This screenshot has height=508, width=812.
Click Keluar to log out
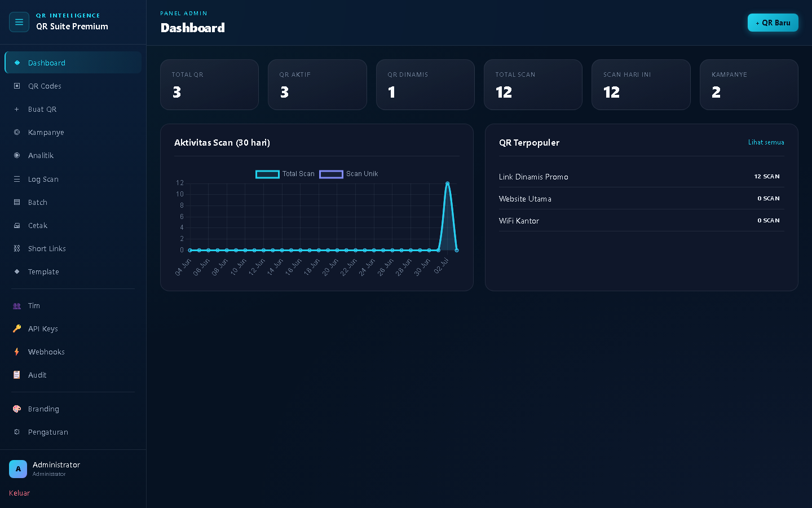coord(19,493)
